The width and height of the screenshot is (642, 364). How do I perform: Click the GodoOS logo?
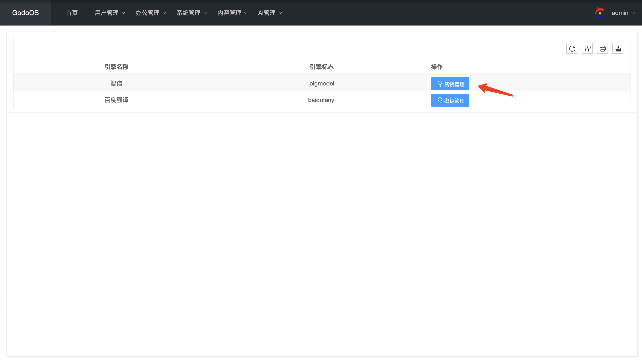point(26,13)
